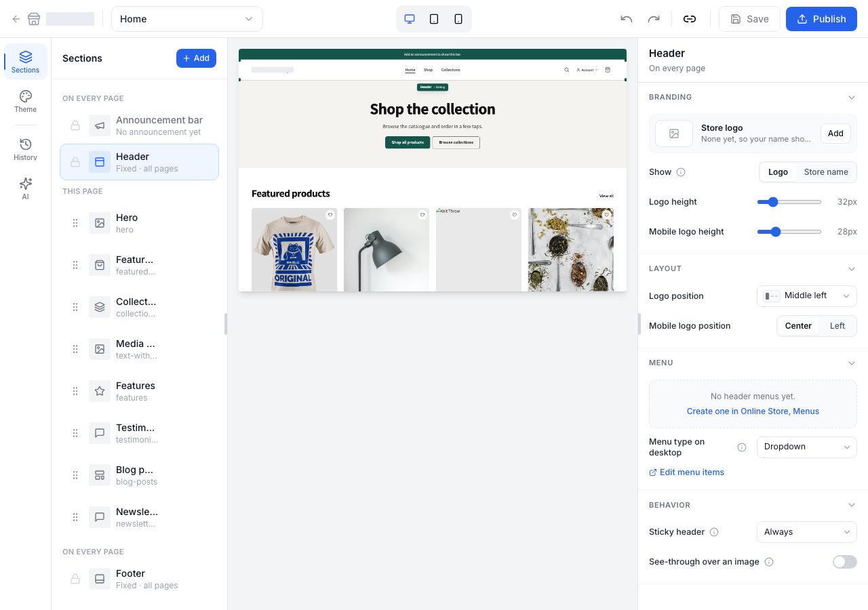Adjust the Logo height slider
Viewport: 868px width, 610px height.
click(789, 202)
